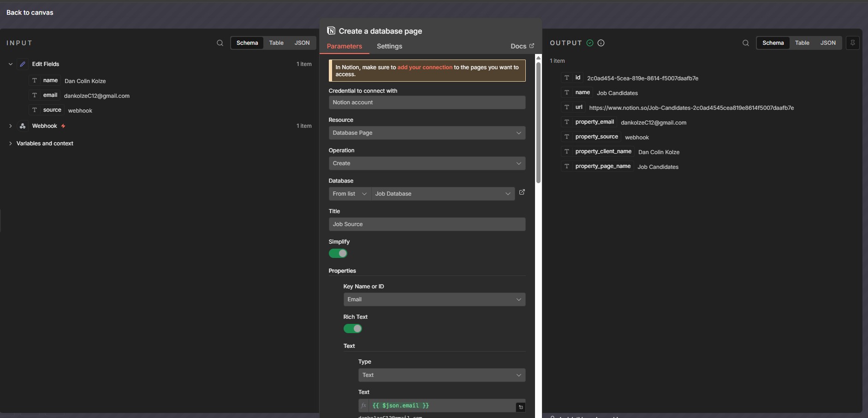Select JSON view in OUTPUT panel
This screenshot has height=418, width=868.
(828, 43)
